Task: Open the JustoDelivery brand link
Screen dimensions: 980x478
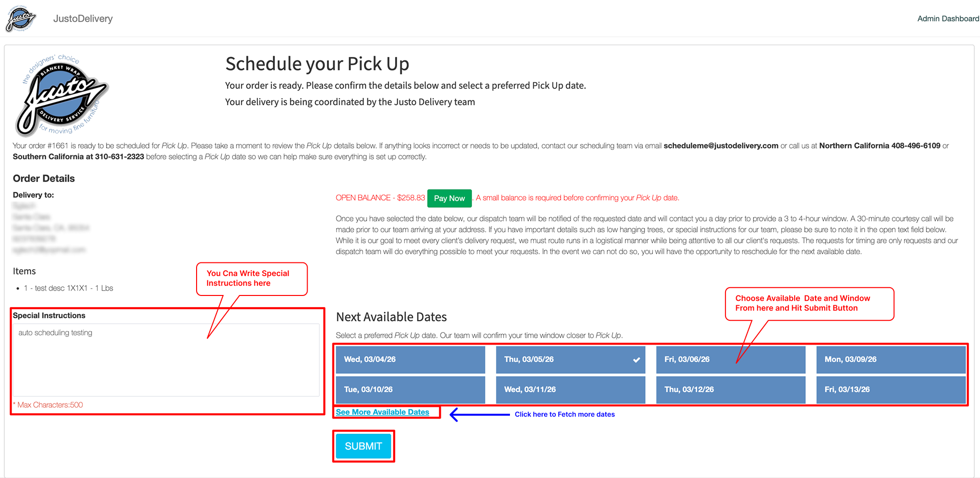Action: coord(83,18)
